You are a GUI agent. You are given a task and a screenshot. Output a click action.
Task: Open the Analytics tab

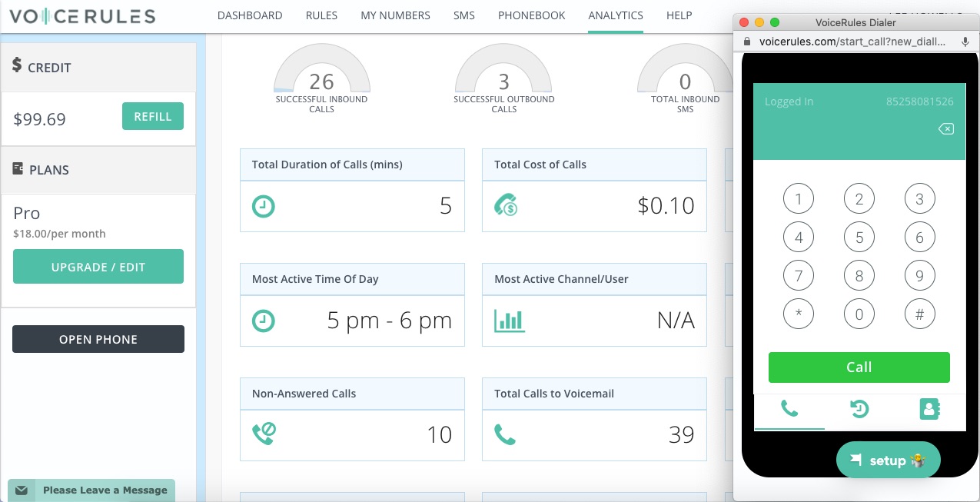tap(616, 15)
